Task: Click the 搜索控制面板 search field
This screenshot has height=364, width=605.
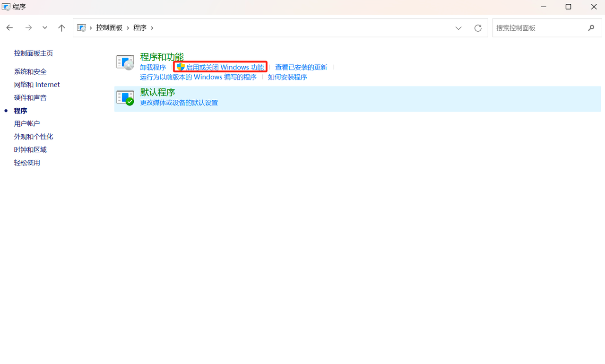Action: [539, 28]
